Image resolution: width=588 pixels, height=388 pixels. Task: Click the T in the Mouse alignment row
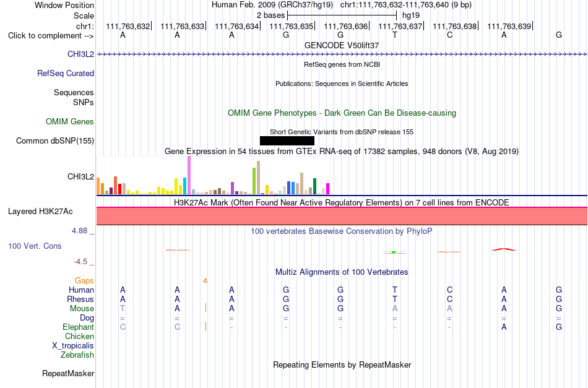click(123, 309)
